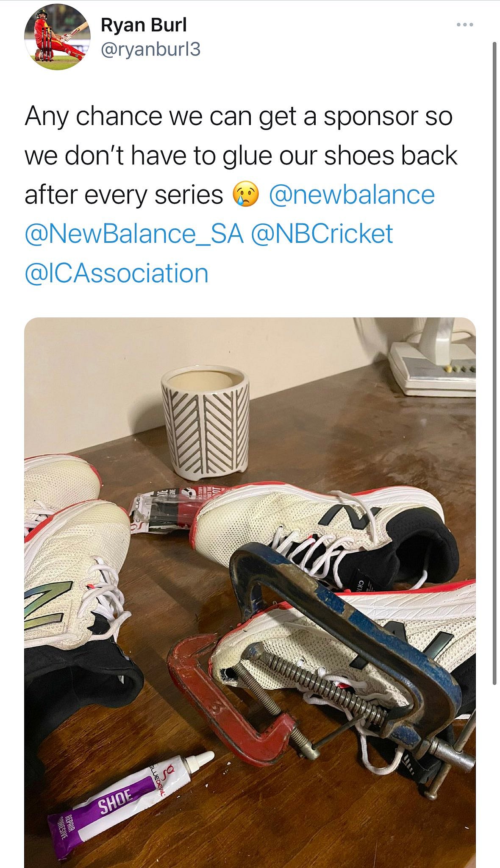The height and width of the screenshot is (868, 500).
Task: Tap the white fan base in photo
Action: (432, 369)
